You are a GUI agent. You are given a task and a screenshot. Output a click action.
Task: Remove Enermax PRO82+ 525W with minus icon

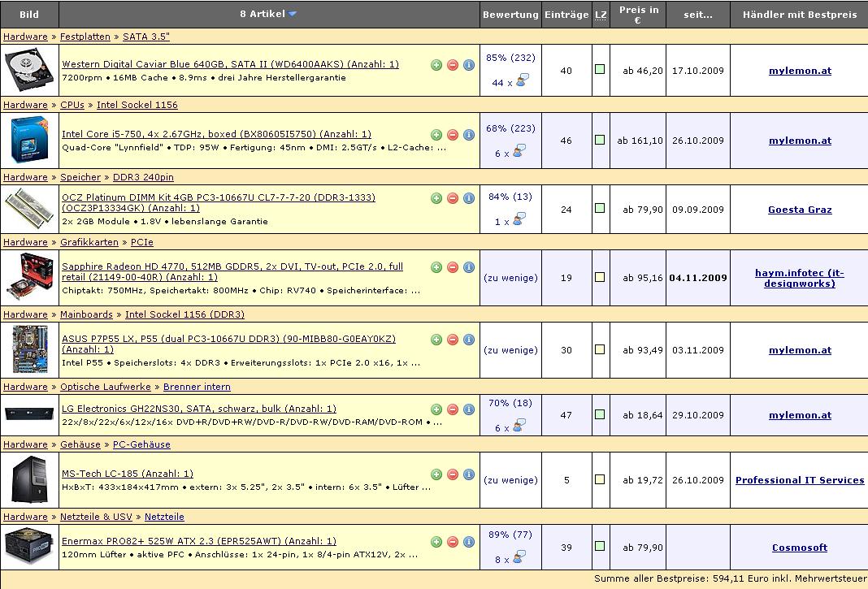pos(452,541)
